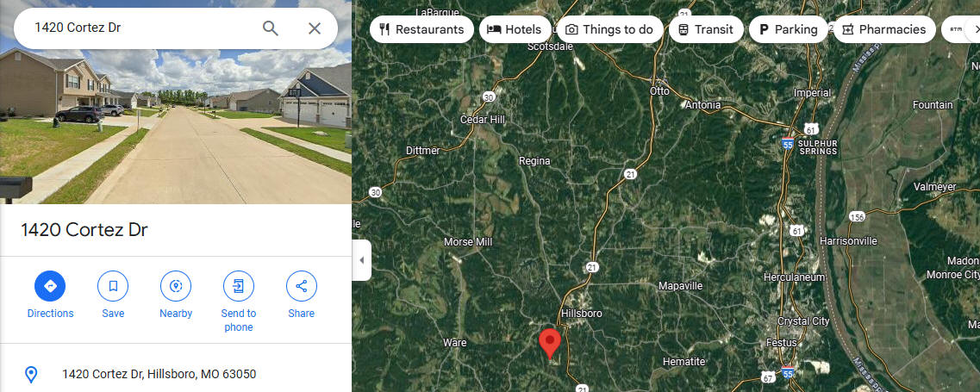Choose the Parking category chip
The height and width of the screenshot is (392, 980).
[788, 29]
